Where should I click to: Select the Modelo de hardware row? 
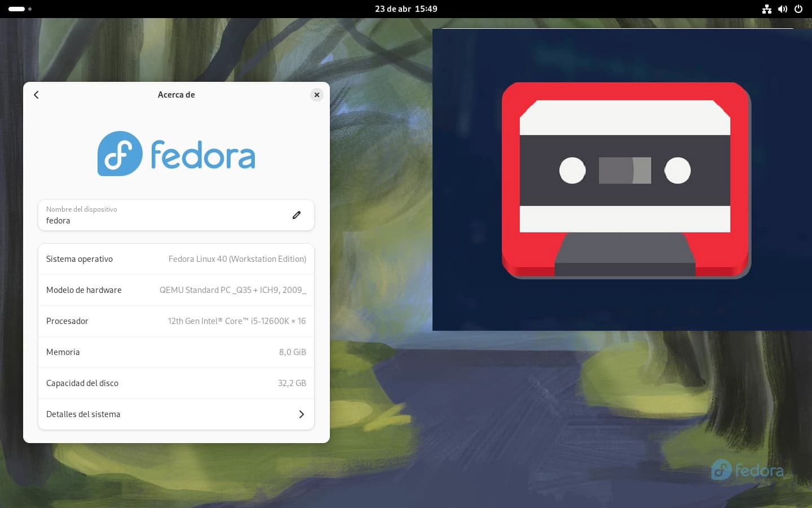[x=176, y=290]
